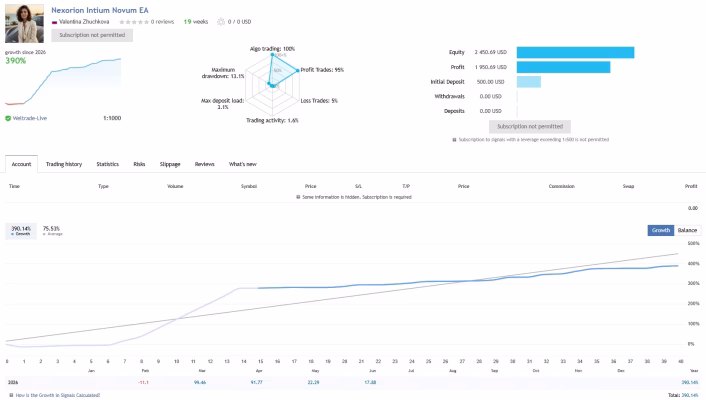Click the help icon before the growth calculation link
706x400 pixels.
coord(12,395)
